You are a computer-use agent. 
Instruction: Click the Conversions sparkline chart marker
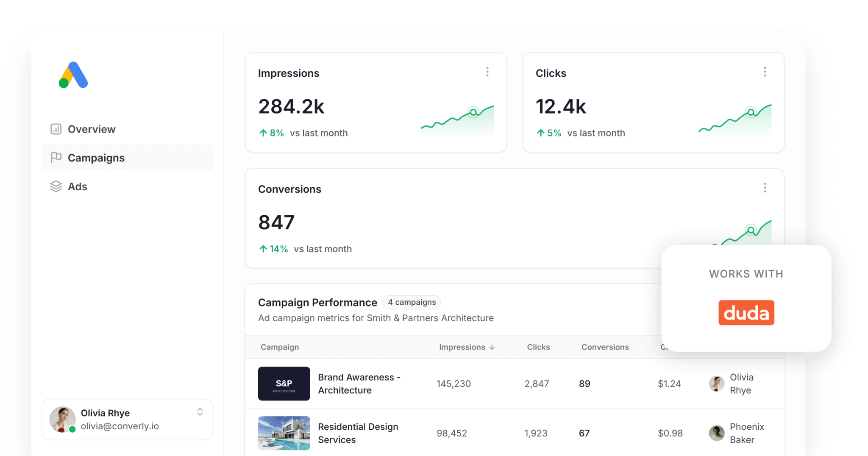pos(751,230)
